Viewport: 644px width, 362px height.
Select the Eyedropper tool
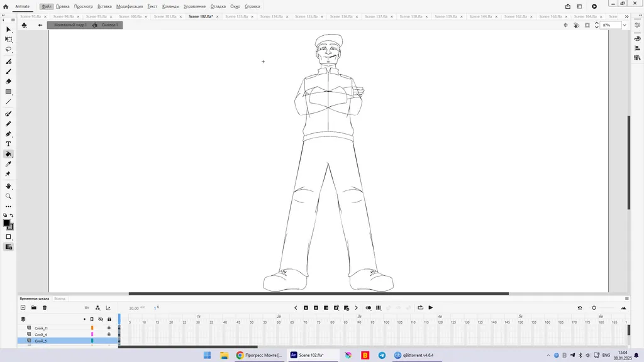[x=9, y=164]
